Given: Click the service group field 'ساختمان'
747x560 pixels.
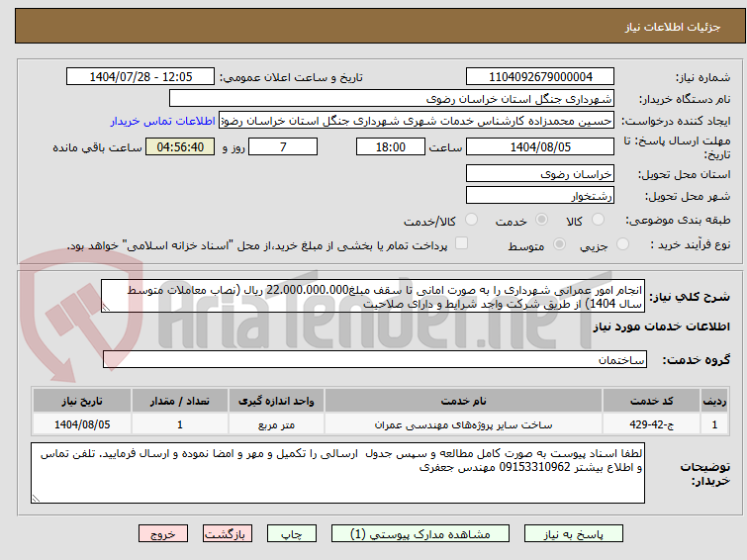Looking at the screenshot, I should click(x=374, y=360).
